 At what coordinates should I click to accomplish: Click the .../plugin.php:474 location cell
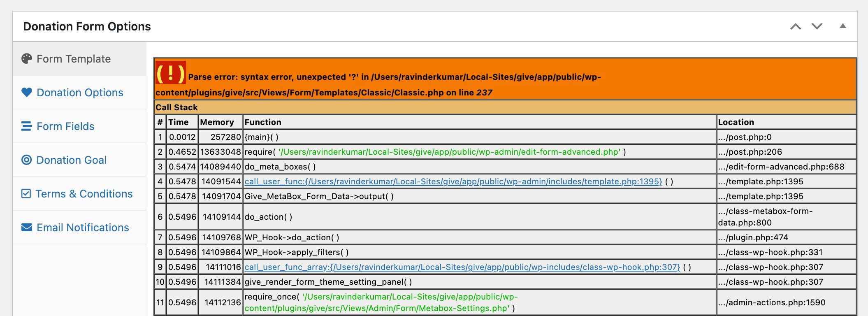pos(787,237)
